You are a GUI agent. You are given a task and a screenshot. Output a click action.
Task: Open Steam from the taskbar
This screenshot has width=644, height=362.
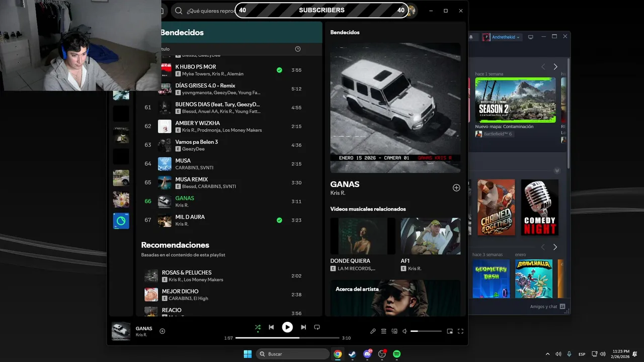(x=353, y=354)
